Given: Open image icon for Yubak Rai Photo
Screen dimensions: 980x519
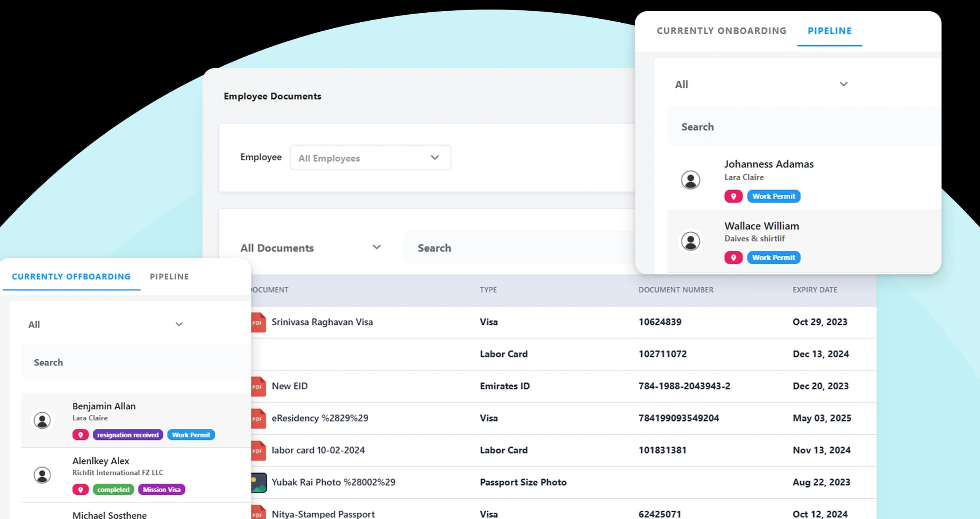Looking at the screenshot, I should [259, 483].
